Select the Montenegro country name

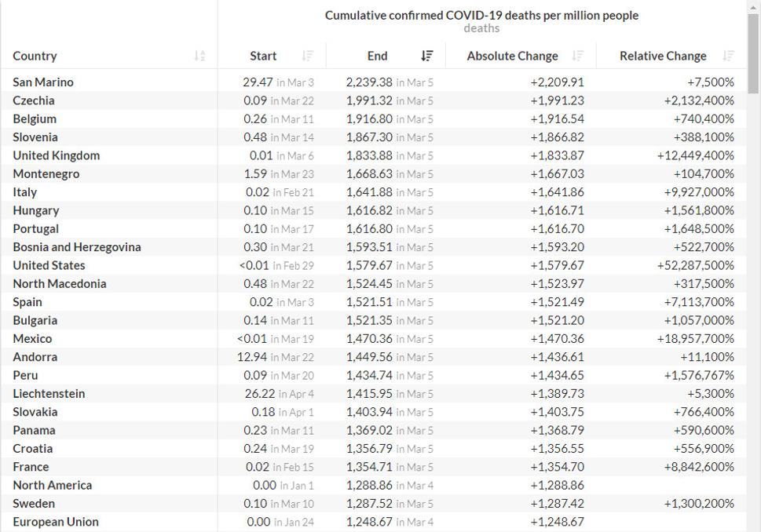point(46,174)
